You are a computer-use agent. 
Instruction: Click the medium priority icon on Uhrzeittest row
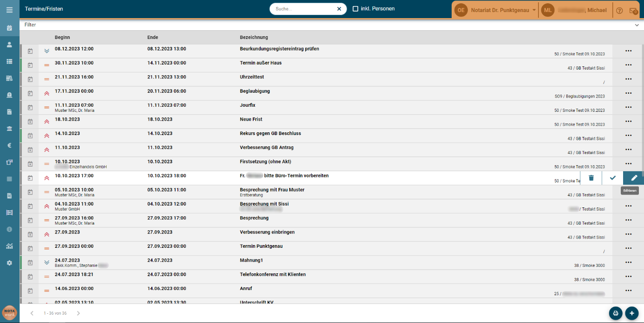[46, 79]
